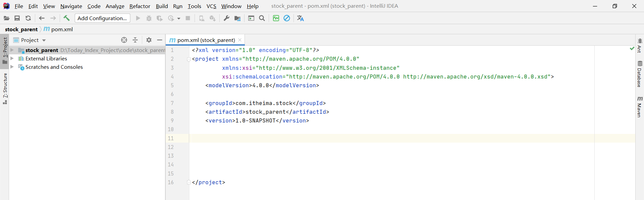This screenshot has width=644, height=200.
Task: Open the profiler run dropdown arrow
Action: point(179,19)
